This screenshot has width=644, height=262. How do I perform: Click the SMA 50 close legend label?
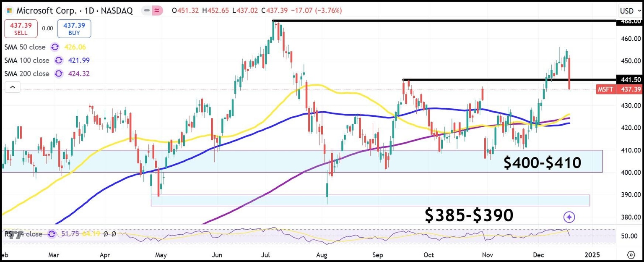pyautogui.click(x=25, y=47)
